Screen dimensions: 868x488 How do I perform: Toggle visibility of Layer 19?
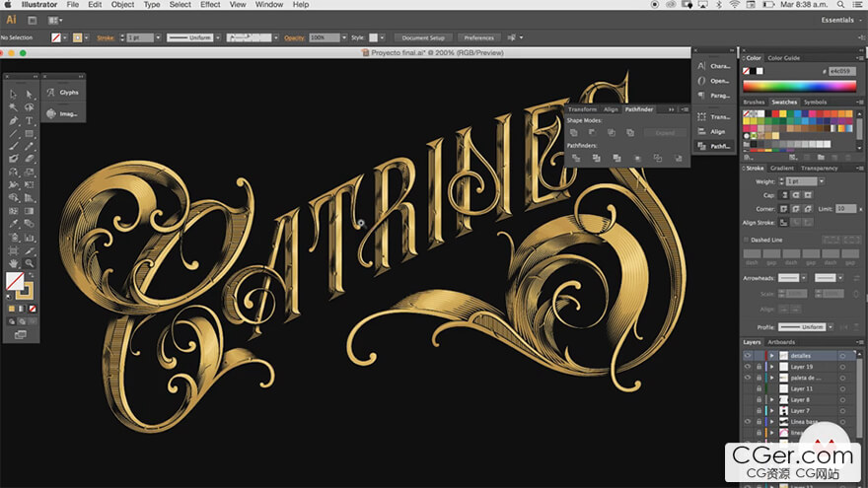748,367
